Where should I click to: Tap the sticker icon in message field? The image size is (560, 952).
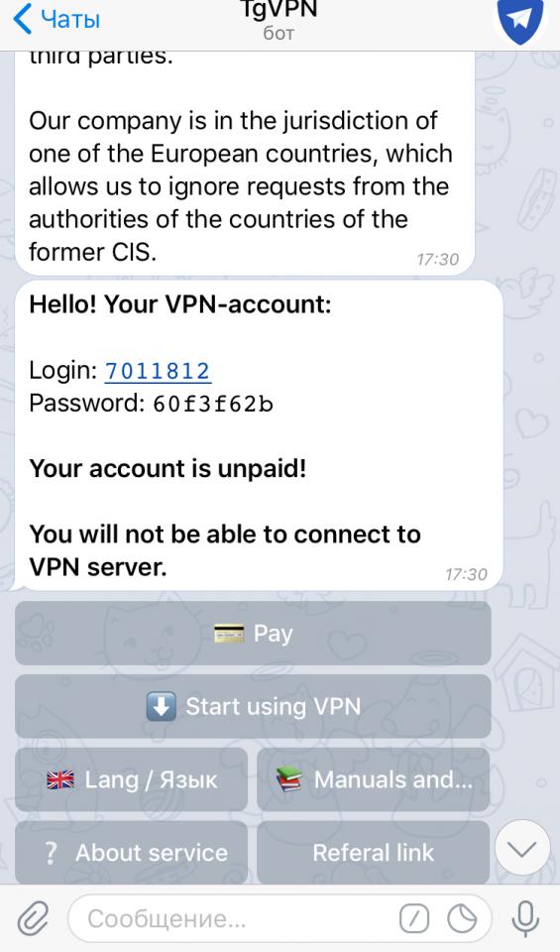coord(462,919)
